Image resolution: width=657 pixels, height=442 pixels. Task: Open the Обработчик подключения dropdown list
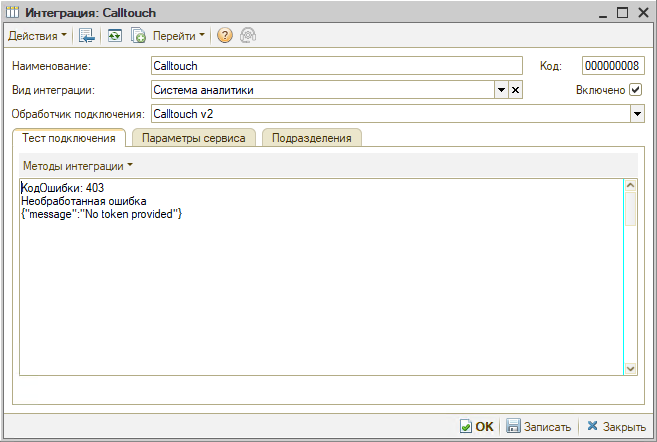point(637,114)
